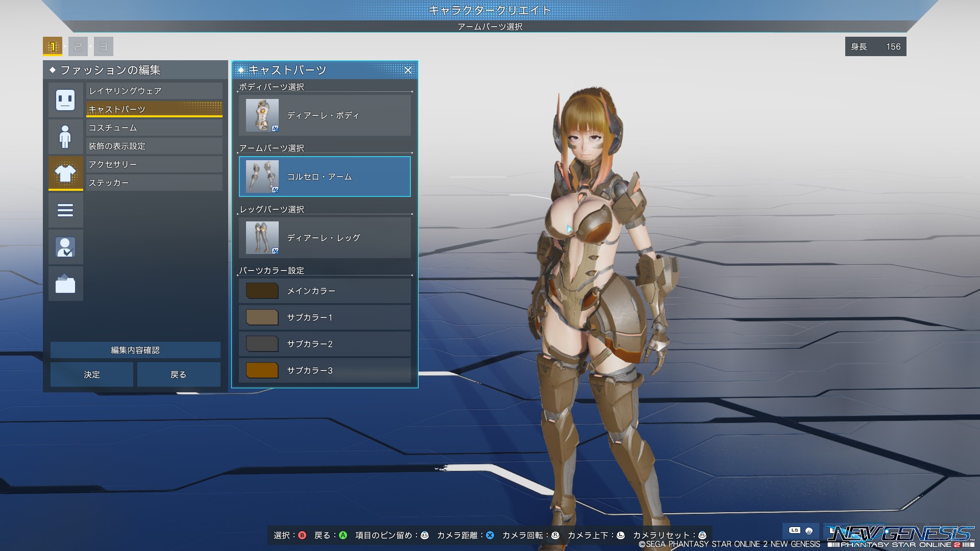Close the キャストパーツ panel
980x551 pixels.
click(x=408, y=70)
